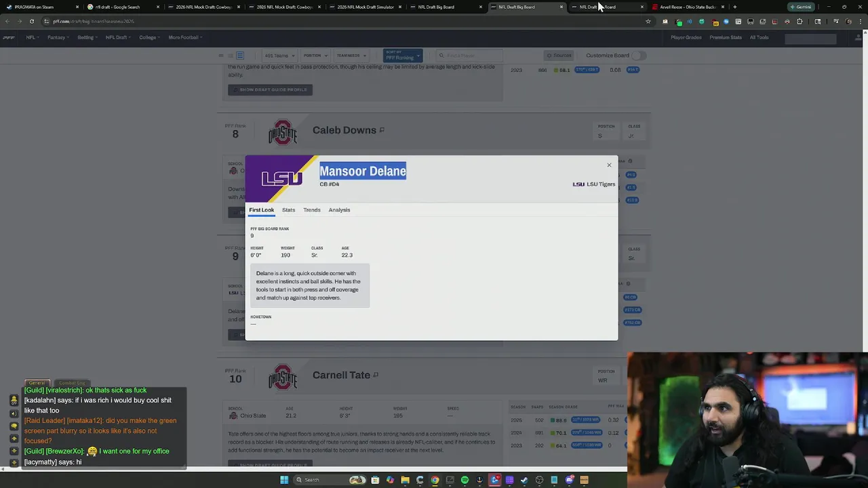Open the Windows Start menu
The height and width of the screenshot is (488, 868).
pyautogui.click(x=284, y=480)
